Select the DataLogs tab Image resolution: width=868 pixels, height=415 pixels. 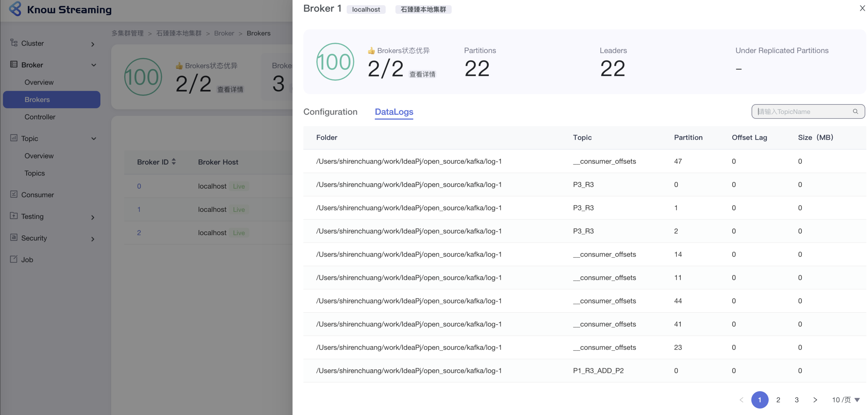click(x=394, y=112)
